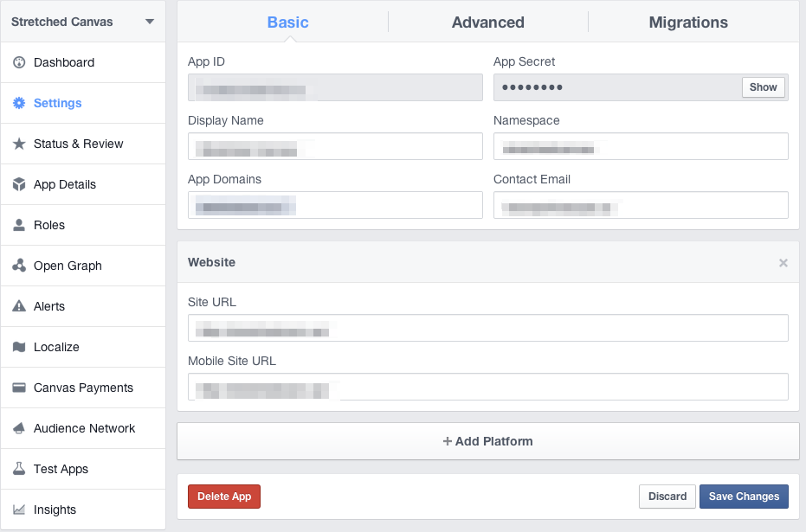View Insights in the sidebar
The width and height of the screenshot is (806, 532).
pyautogui.click(x=83, y=510)
